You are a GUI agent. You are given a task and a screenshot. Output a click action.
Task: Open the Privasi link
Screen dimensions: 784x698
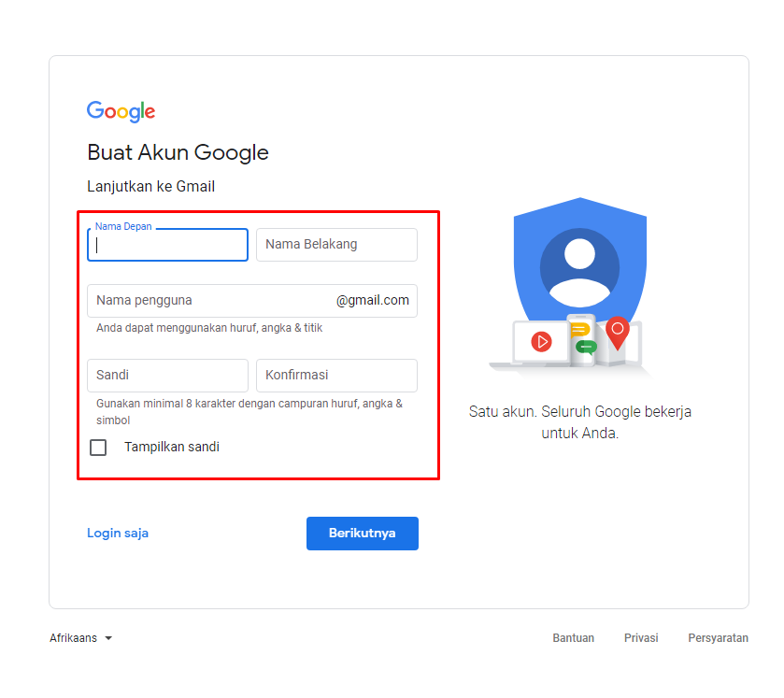click(x=641, y=638)
